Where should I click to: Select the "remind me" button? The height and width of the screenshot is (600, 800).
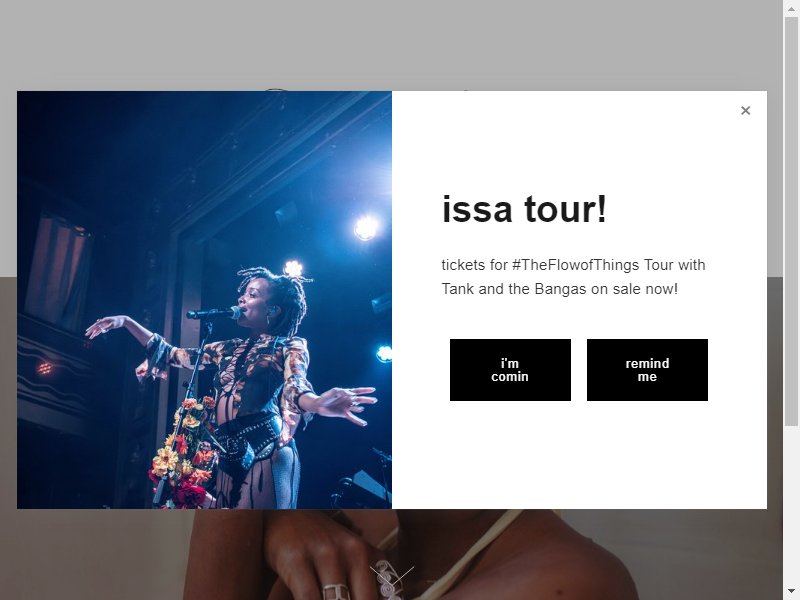[x=647, y=370]
